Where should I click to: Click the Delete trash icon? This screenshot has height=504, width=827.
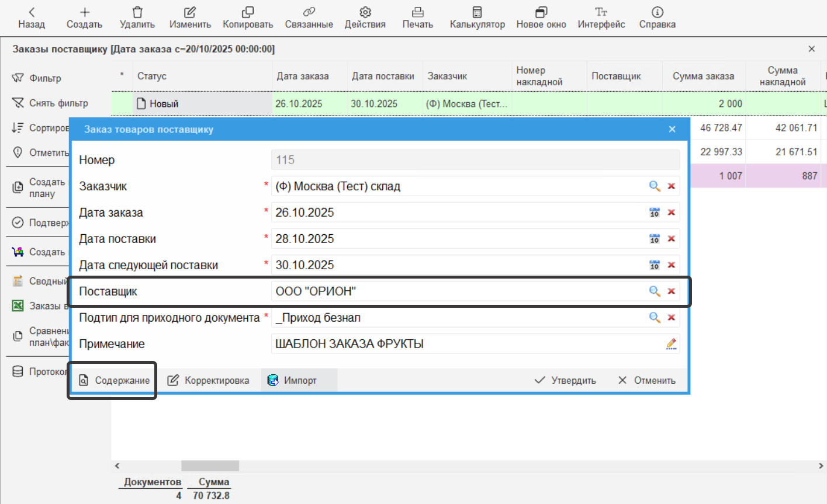pos(137,12)
